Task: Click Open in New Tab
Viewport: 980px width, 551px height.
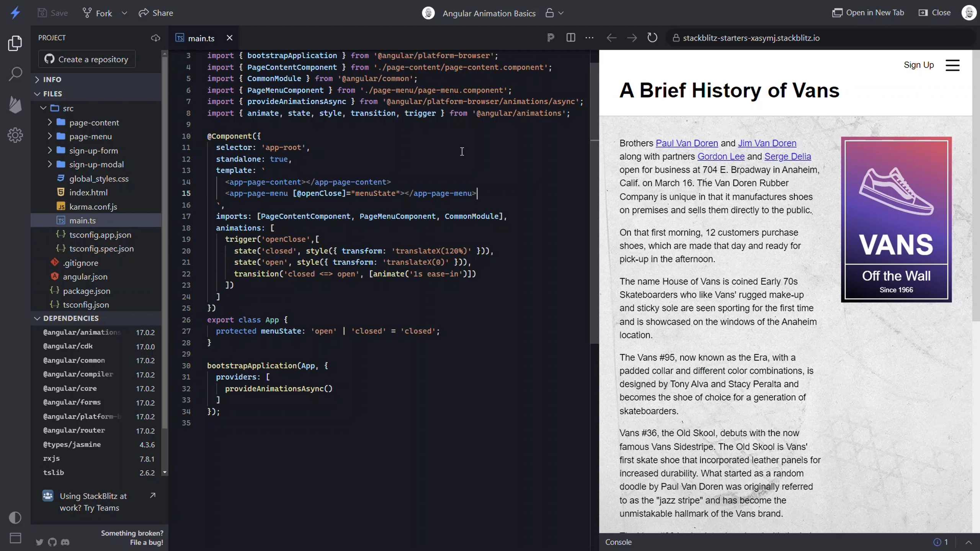Action: point(868,13)
